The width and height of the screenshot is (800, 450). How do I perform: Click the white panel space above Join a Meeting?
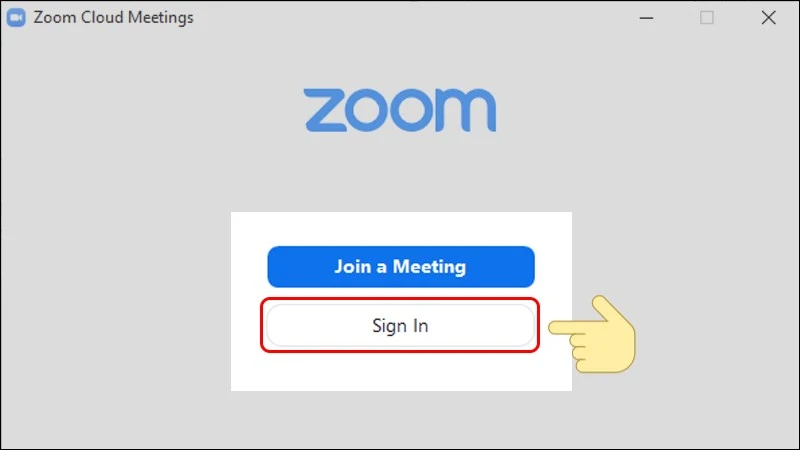coord(401,229)
